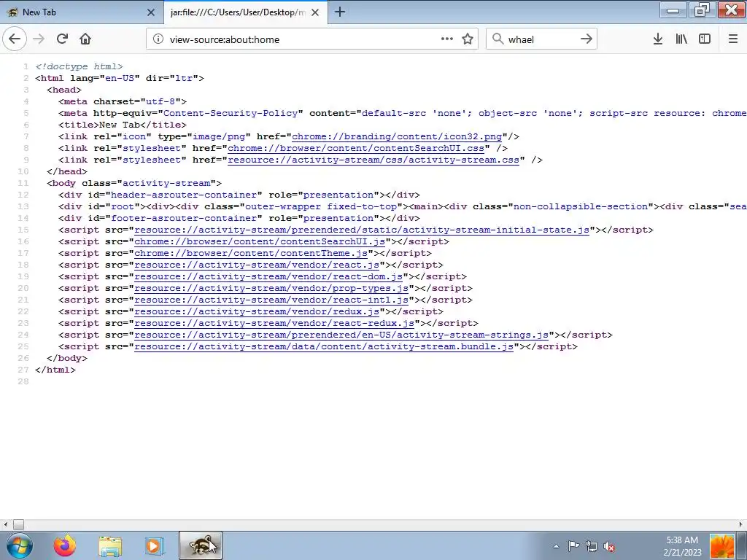Click the footer-asrouter-container div line
The image size is (747, 560).
pyautogui.click(x=239, y=218)
